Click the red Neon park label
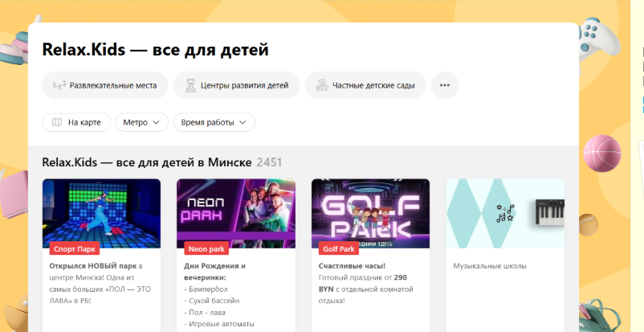 206,249
